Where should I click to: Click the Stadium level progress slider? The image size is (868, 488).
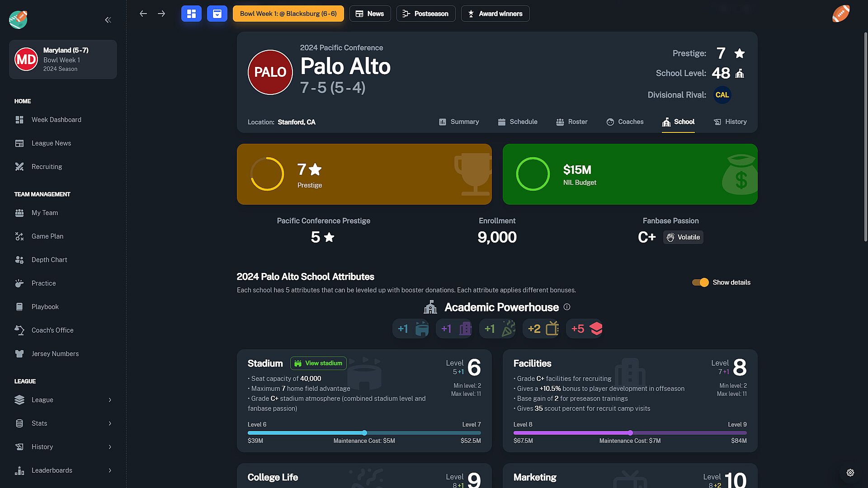[x=364, y=433]
